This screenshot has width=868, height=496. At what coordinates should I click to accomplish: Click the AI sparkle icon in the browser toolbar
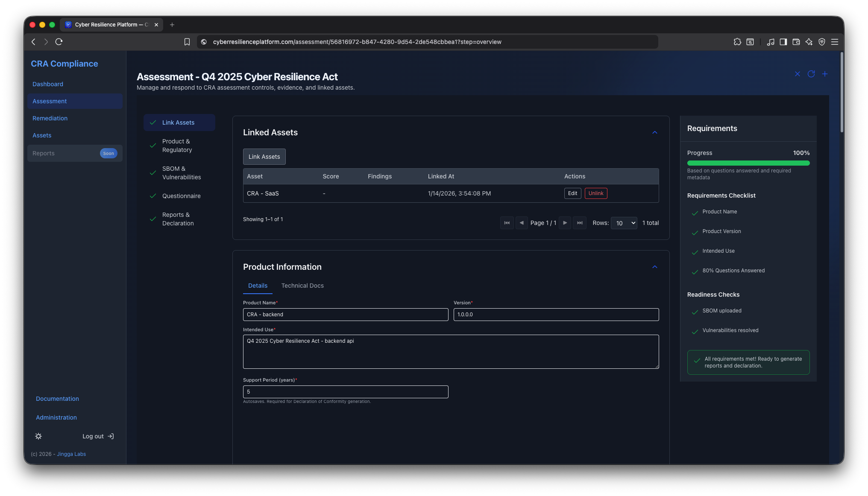809,42
